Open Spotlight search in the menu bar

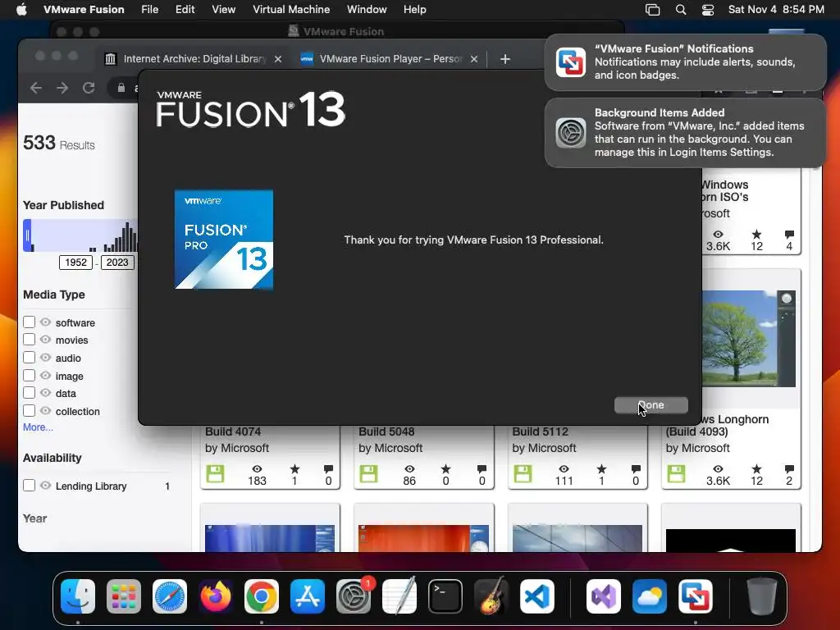681,10
